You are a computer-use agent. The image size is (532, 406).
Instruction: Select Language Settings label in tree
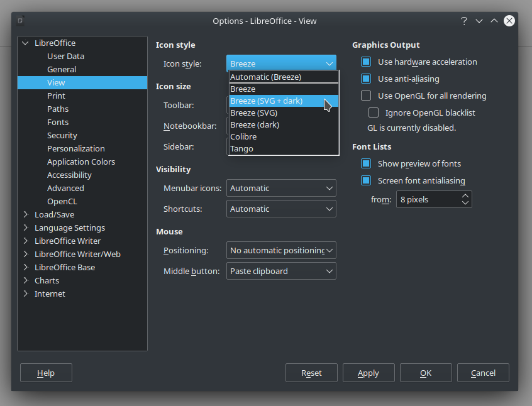[70, 228]
